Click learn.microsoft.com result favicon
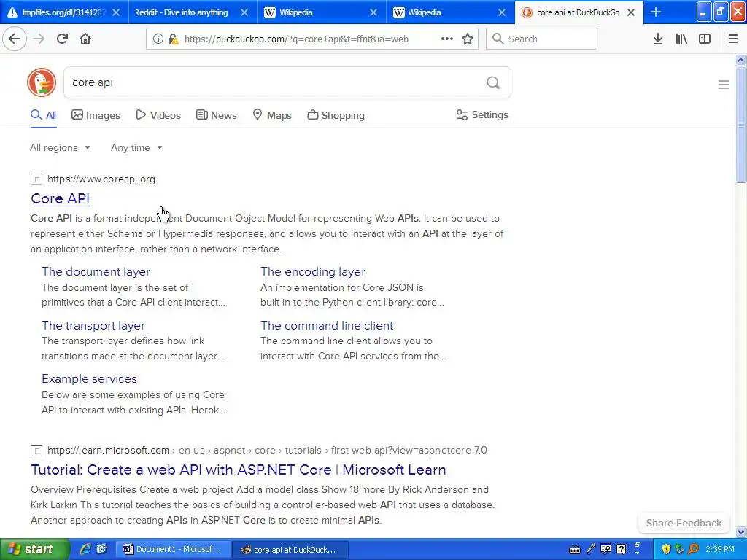The image size is (747, 560). (36, 451)
